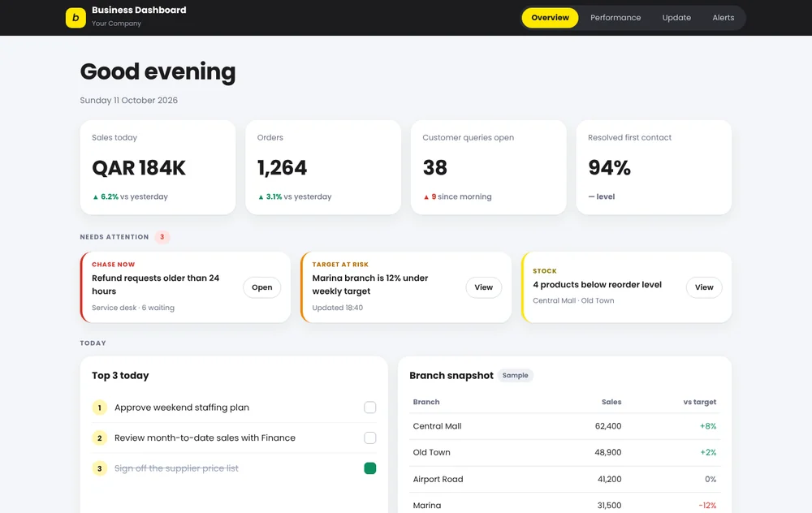Image resolution: width=812 pixels, height=513 pixels.
Task: Click the green '6.2%' sales change indicator
Action: 106,196
